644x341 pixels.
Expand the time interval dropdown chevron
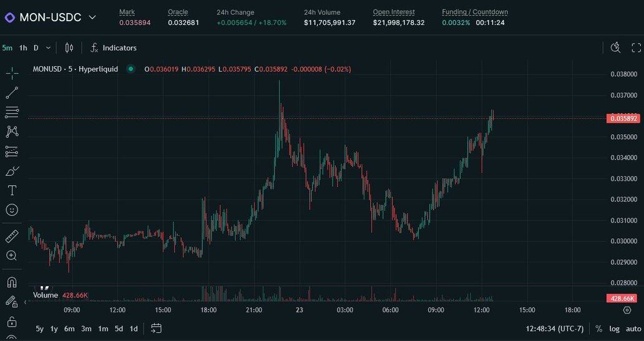pyautogui.click(x=49, y=48)
